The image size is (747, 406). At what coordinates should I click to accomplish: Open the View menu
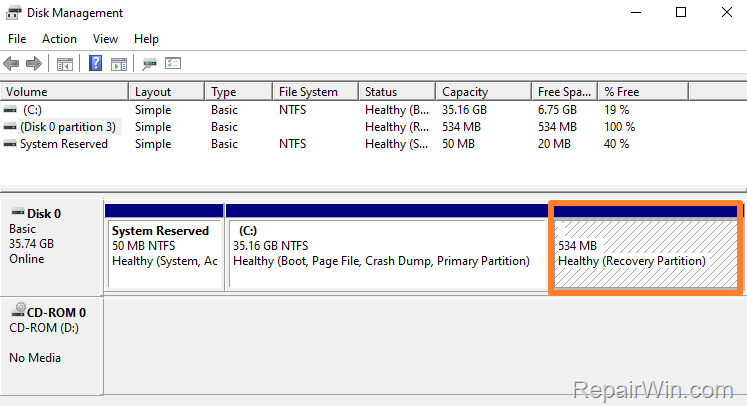(105, 39)
